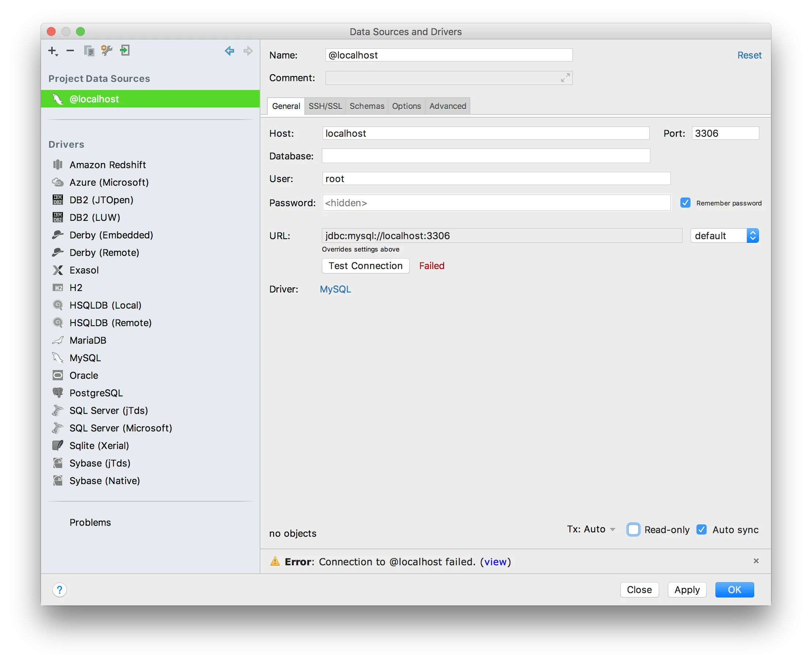The height and width of the screenshot is (664, 812).
Task: Click the import data sources icon
Action: 125,50
